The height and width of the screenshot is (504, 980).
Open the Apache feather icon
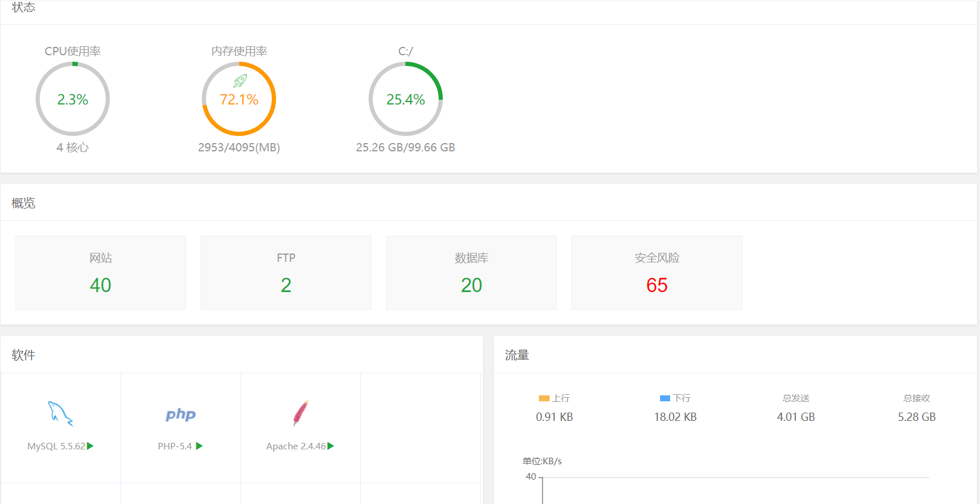pos(301,413)
